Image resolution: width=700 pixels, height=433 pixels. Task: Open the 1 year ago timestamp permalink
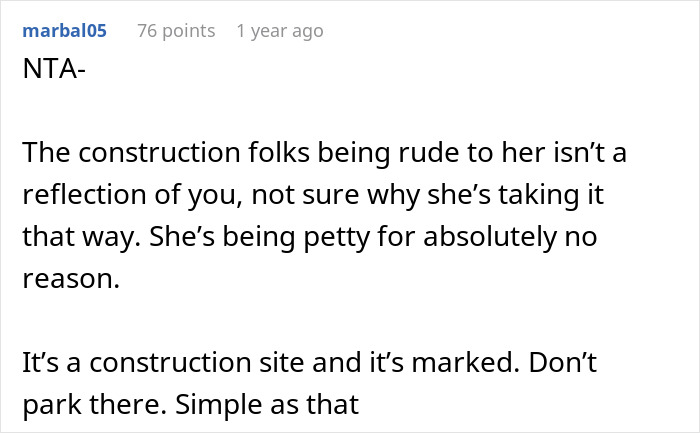280,31
